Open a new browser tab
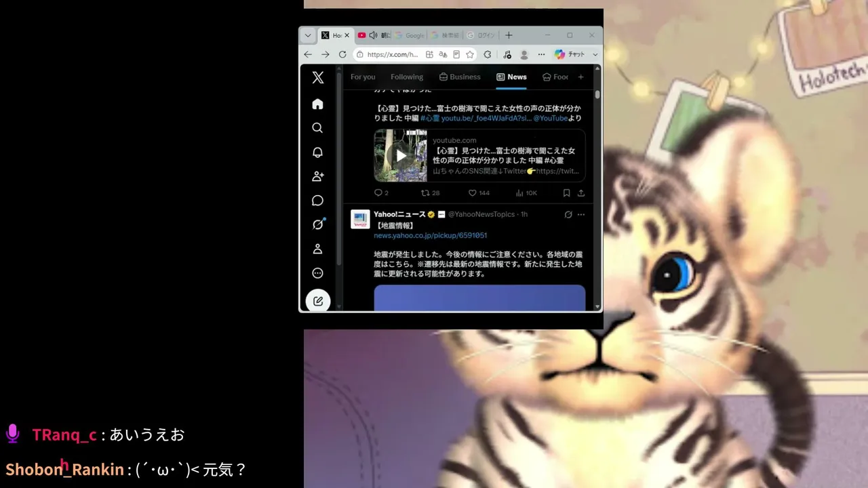This screenshot has height=488, width=868. 509,35
